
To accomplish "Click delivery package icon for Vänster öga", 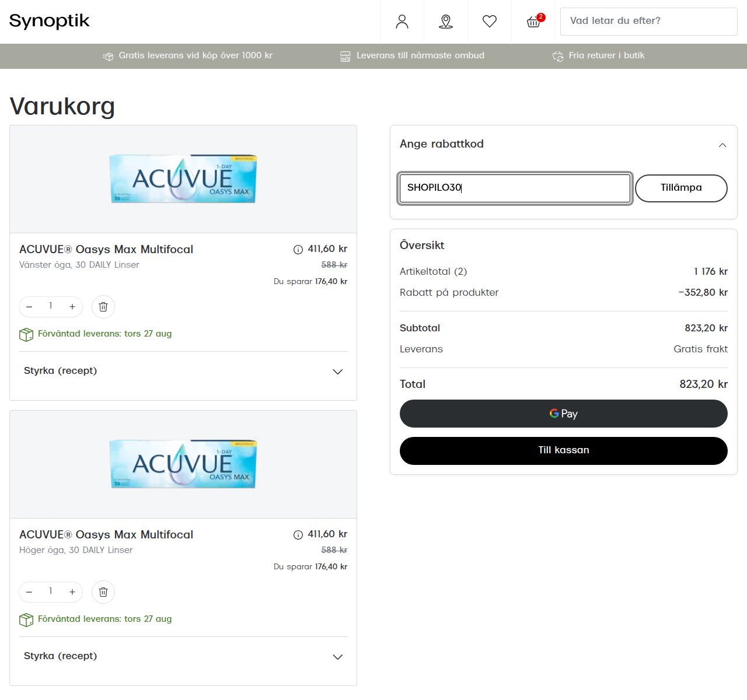I will 26,334.
